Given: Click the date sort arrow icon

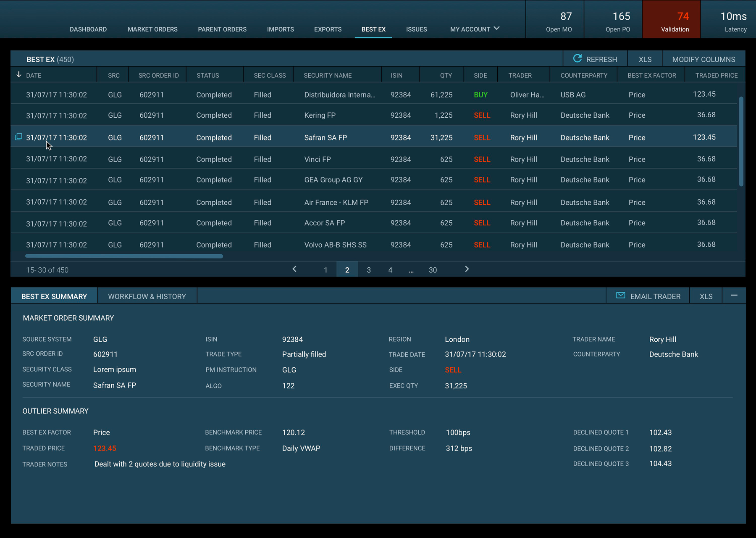Looking at the screenshot, I should (x=18, y=74).
